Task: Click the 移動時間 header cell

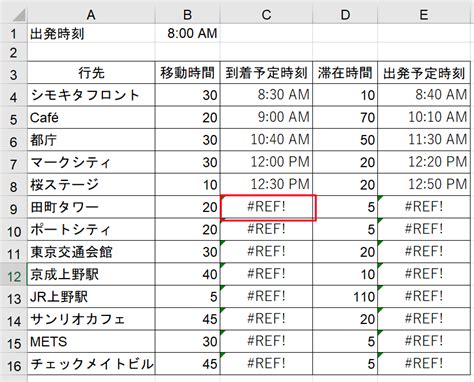Action: pyautogui.click(x=188, y=73)
